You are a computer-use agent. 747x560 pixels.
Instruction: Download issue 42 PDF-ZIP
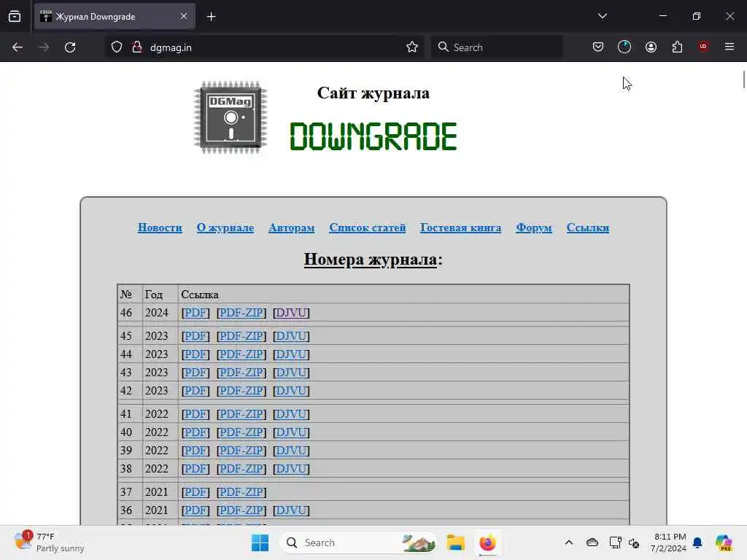pos(241,391)
